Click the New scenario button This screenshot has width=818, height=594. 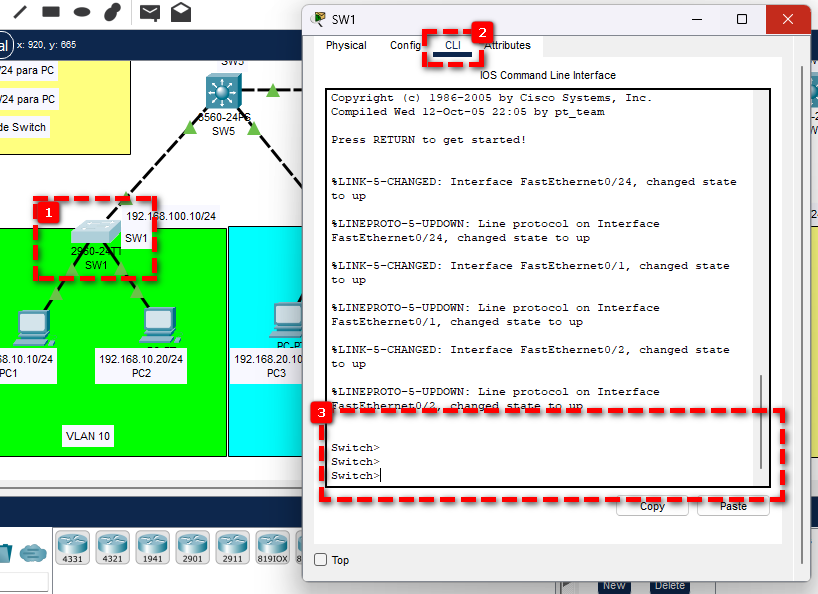(614, 586)
